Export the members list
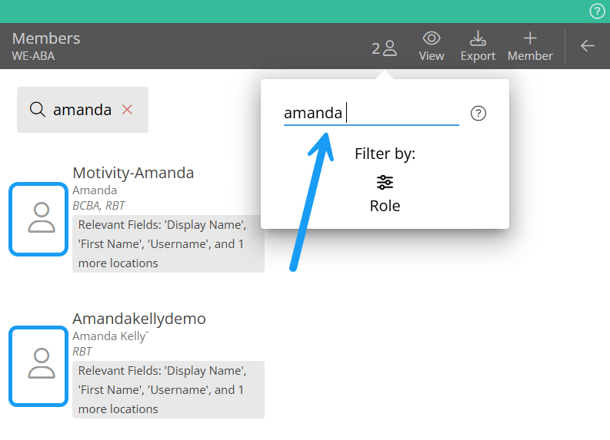The image size is (610, 440). click(x=477, y=45)
